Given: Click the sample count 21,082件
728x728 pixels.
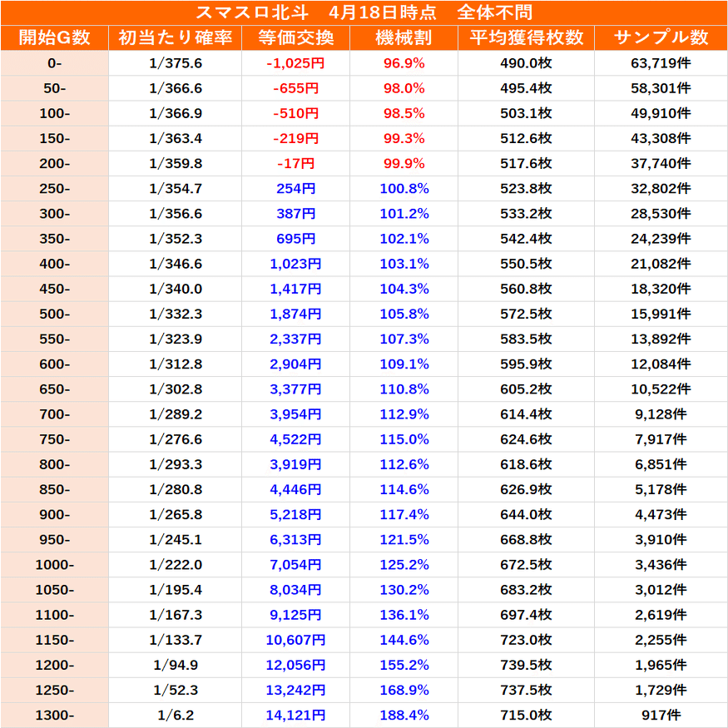Looking at the screenshot, I should (661, 264).
